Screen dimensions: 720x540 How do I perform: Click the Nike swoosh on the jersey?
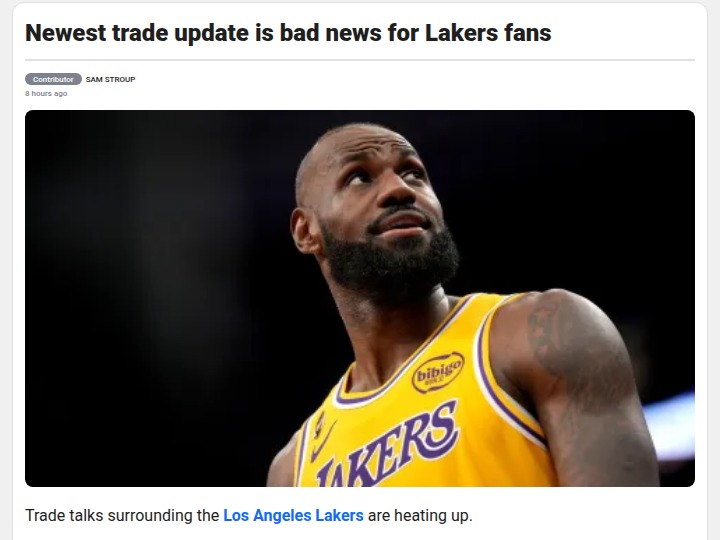pyautogui.click(x=322, y=442)
